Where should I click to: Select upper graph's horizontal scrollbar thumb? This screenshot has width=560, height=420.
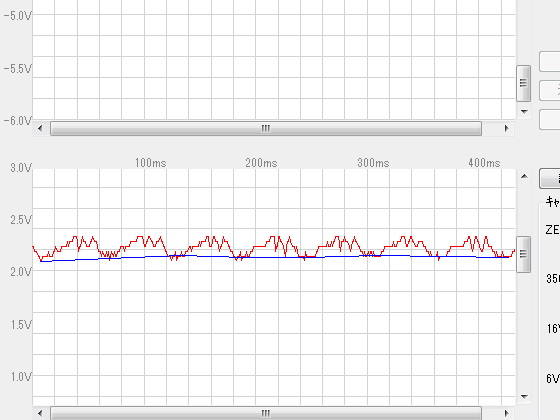(x=266, y=129)
